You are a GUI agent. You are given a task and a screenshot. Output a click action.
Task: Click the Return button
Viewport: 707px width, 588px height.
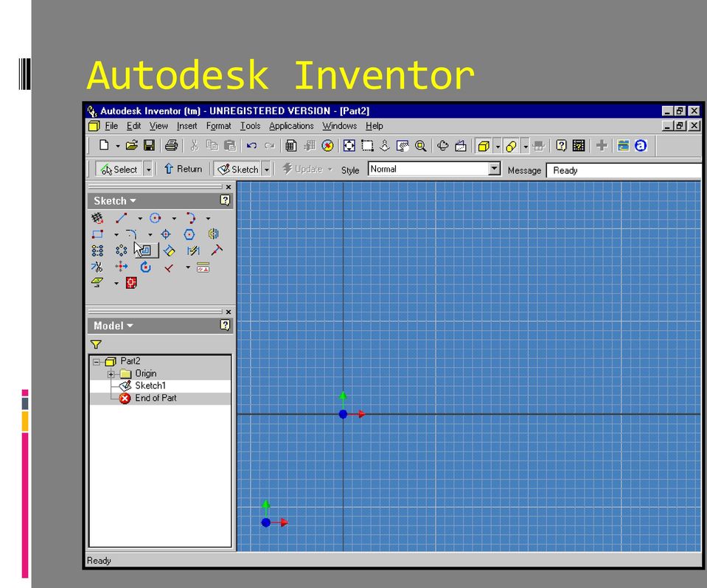tap(183, 169)
